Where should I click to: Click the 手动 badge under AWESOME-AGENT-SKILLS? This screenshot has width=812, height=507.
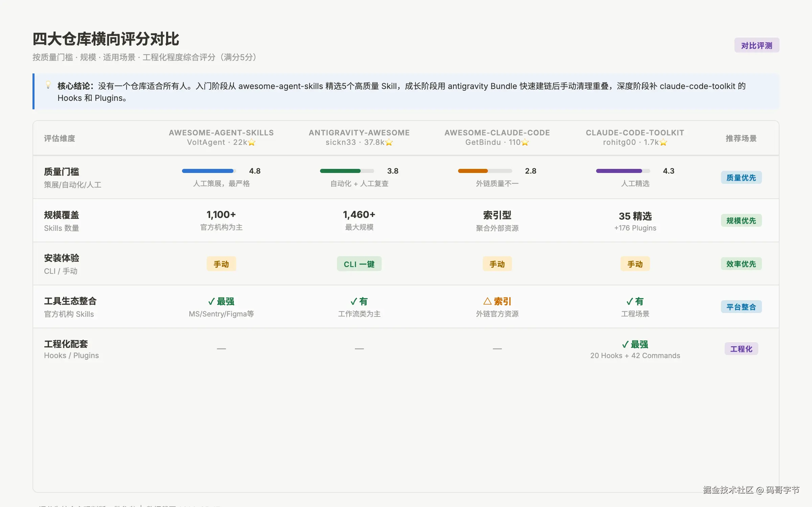click(221, 264)
